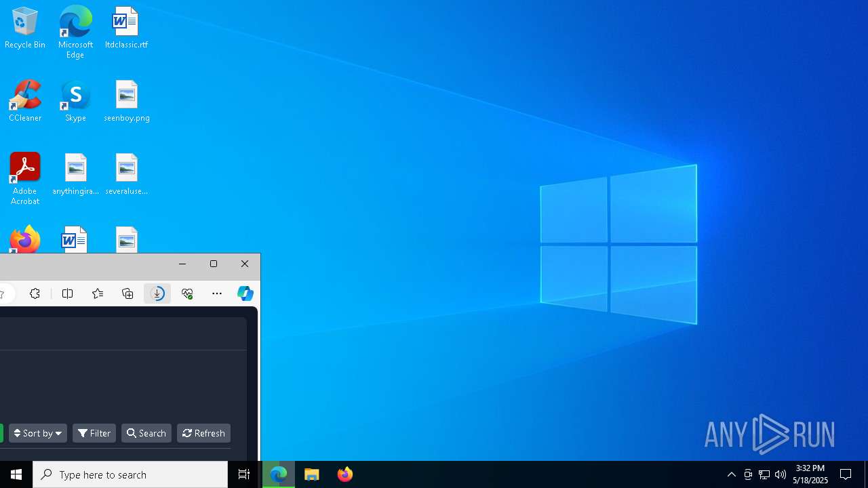The height and width of the screenshot is (488, 868).
Task: Open Edge Favorites star list
Action: click(x=98, y=293)
